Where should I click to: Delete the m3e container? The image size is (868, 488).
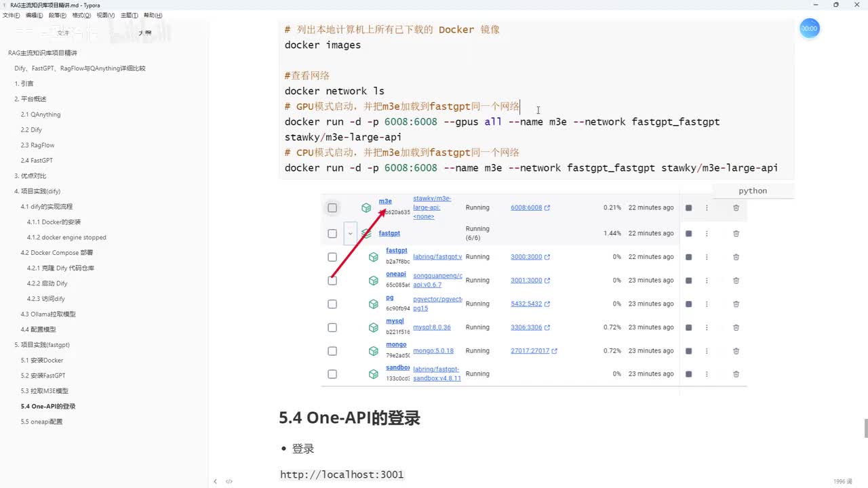[736, 208]
